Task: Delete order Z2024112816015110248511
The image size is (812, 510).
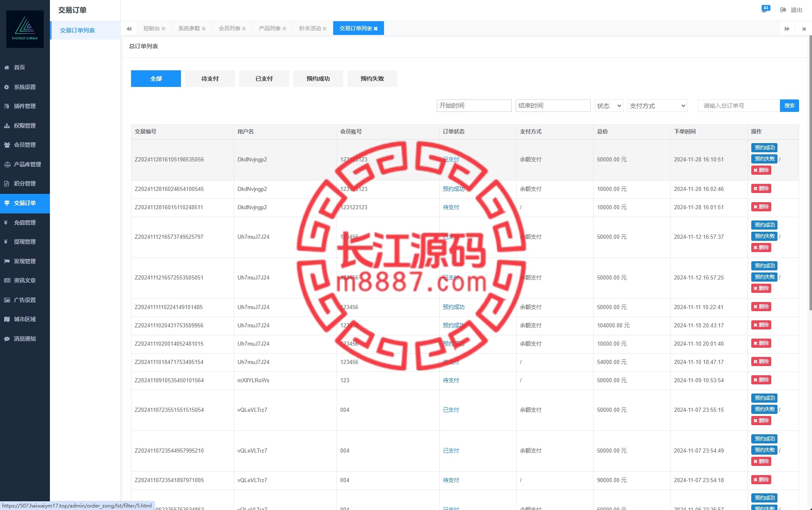Action: (x=761, y=207)
